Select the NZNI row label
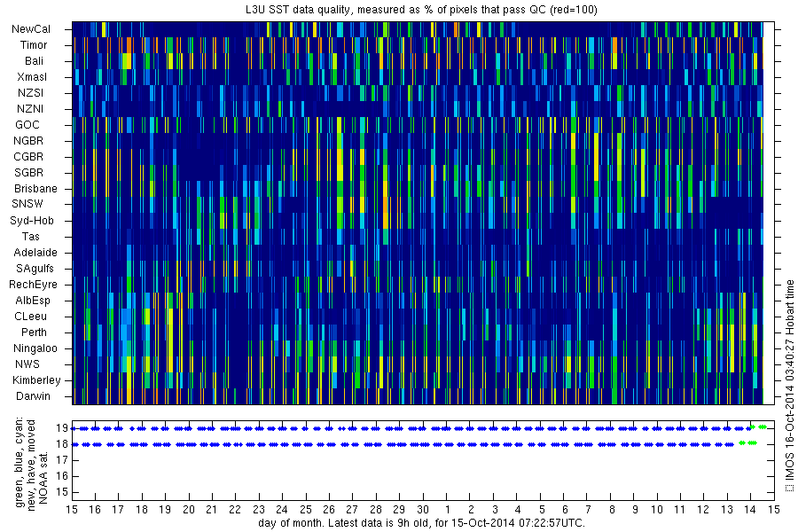 click(30, 109)
